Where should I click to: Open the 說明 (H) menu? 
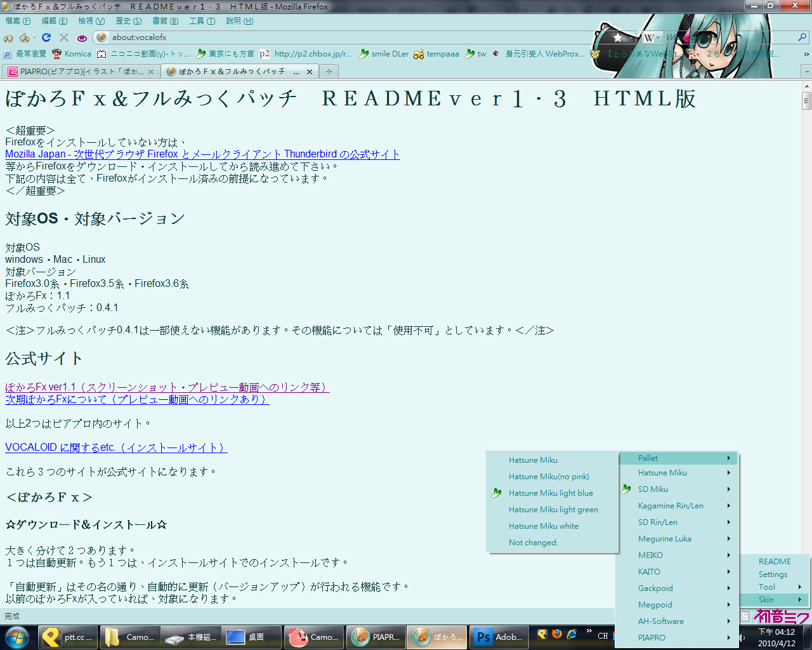click(x=240, y=21)
